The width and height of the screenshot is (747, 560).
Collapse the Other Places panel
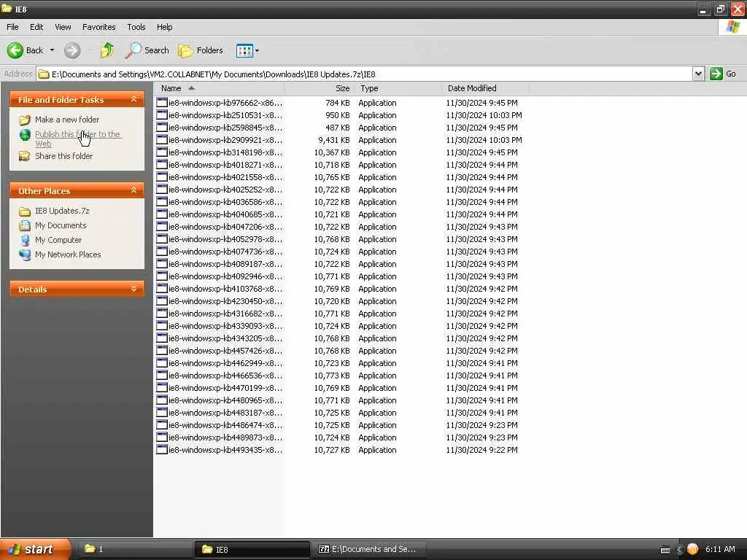pos(134,190)
